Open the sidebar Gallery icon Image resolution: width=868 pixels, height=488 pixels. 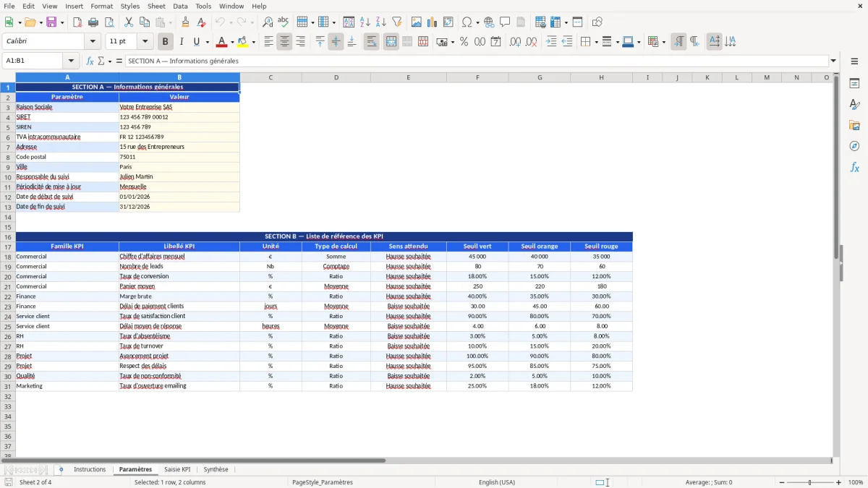[854, 125]
